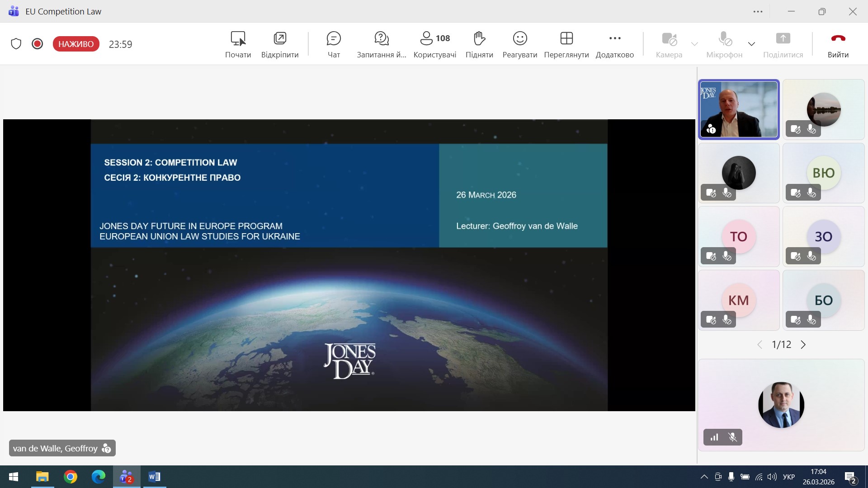Select the Jones Day speaker video thumbnail

coord(739,109)
